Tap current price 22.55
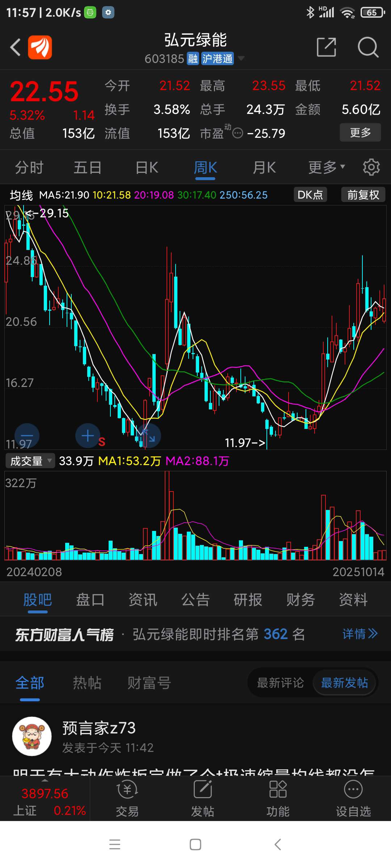Image resolution: width=391 pixels, height=868 pixels. pos(44,92)
